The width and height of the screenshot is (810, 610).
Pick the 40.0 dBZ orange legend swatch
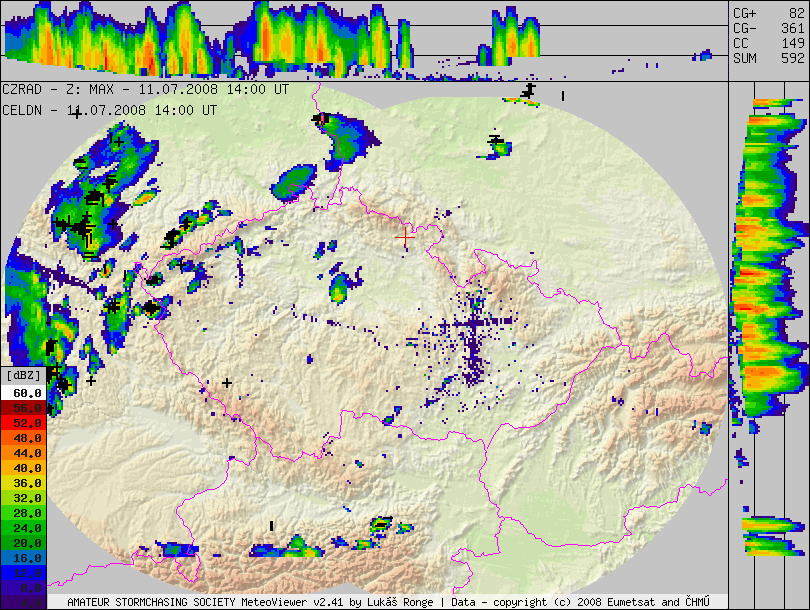24,467
